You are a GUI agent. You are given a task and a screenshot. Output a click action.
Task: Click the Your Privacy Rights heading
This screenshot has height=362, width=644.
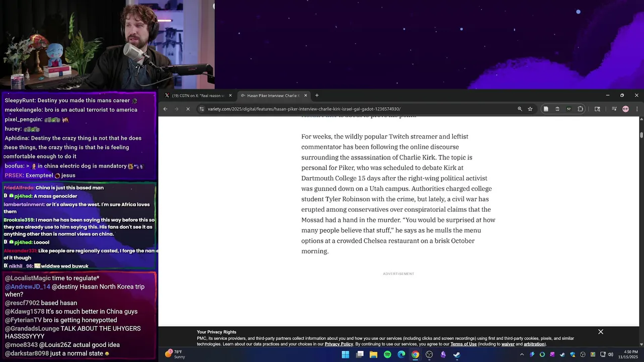216,332
